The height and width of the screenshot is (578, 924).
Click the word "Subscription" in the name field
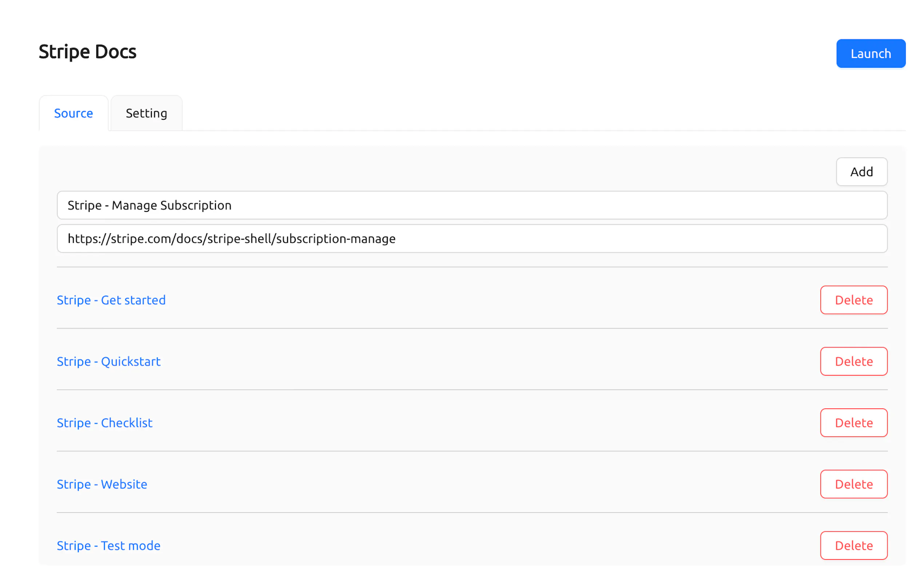point(196,205)
